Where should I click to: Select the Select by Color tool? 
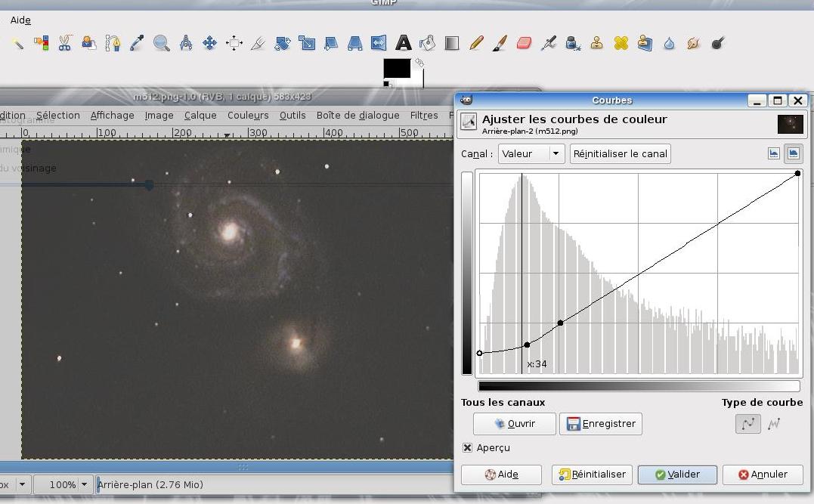(42, 43)
